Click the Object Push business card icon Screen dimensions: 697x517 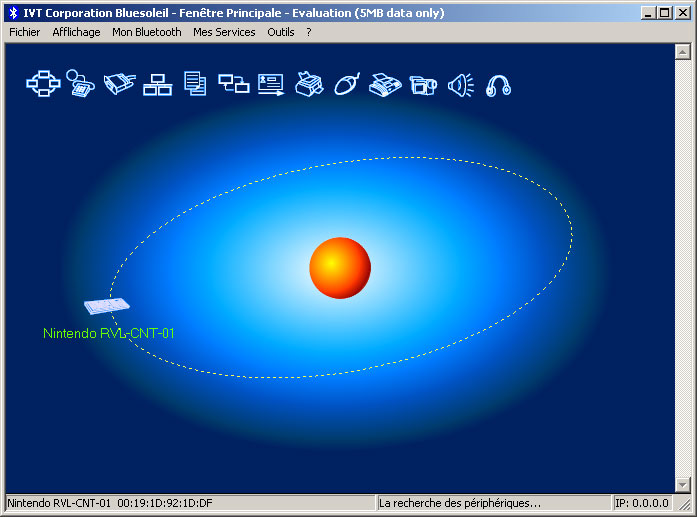click(271, 84)
